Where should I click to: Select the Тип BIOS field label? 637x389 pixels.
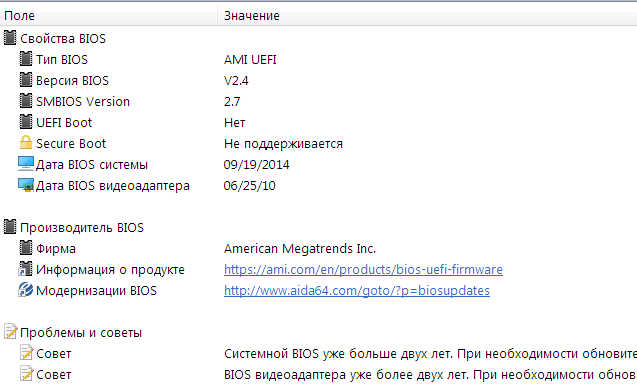point(62,60)
